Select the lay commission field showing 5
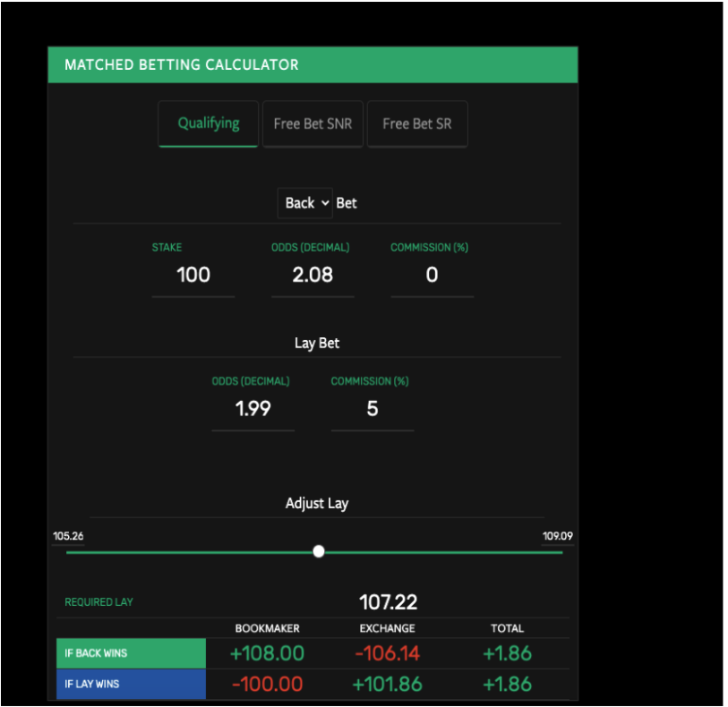Viewport: 728px width, 707px height. tap(373, 409)
